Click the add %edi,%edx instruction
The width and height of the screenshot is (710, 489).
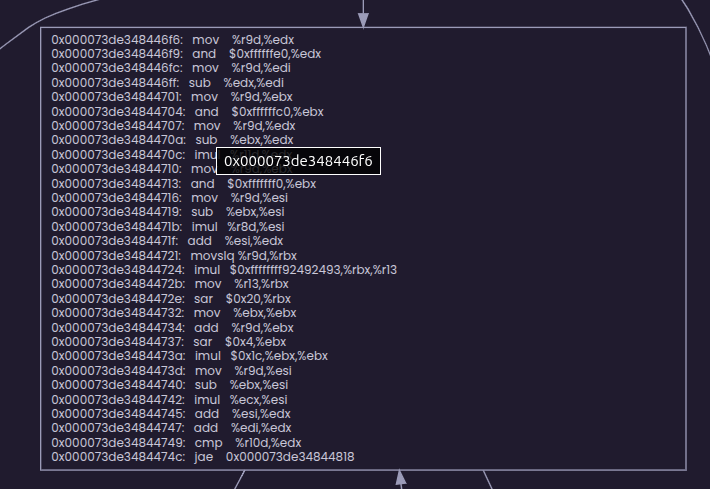pyautogui.click(x=242, y=428)
